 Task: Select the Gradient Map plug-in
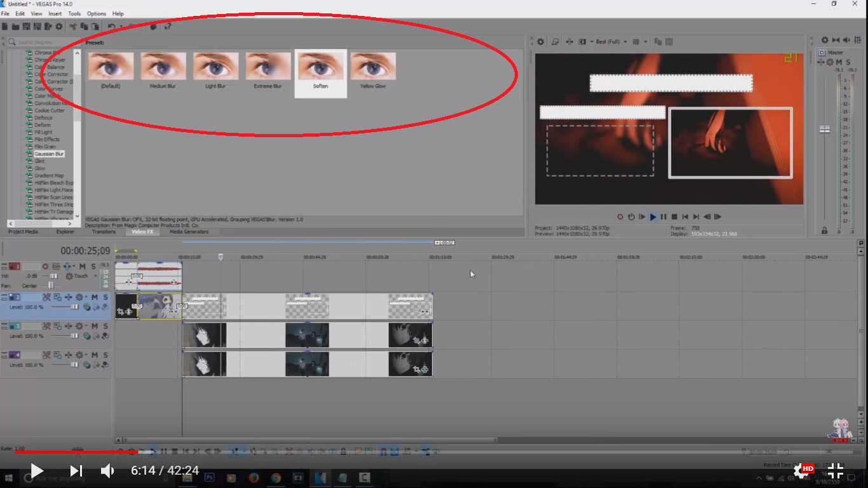click(49, 175)
